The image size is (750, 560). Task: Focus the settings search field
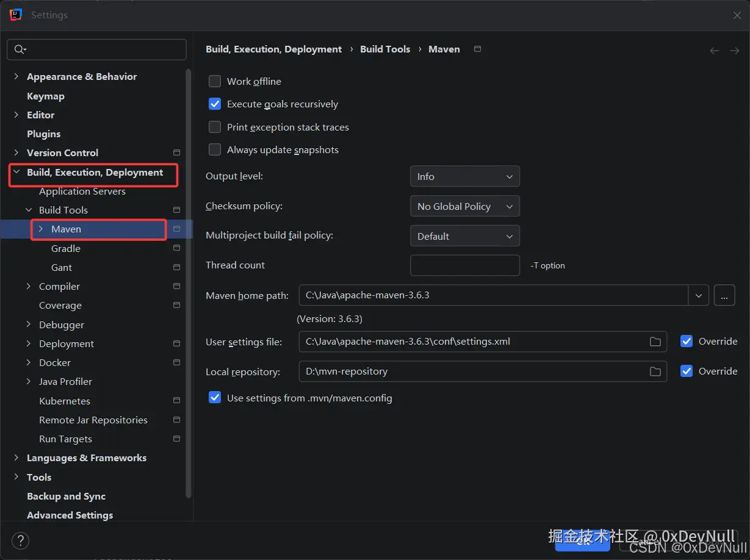pyautogui.click(x=96, y=49)
